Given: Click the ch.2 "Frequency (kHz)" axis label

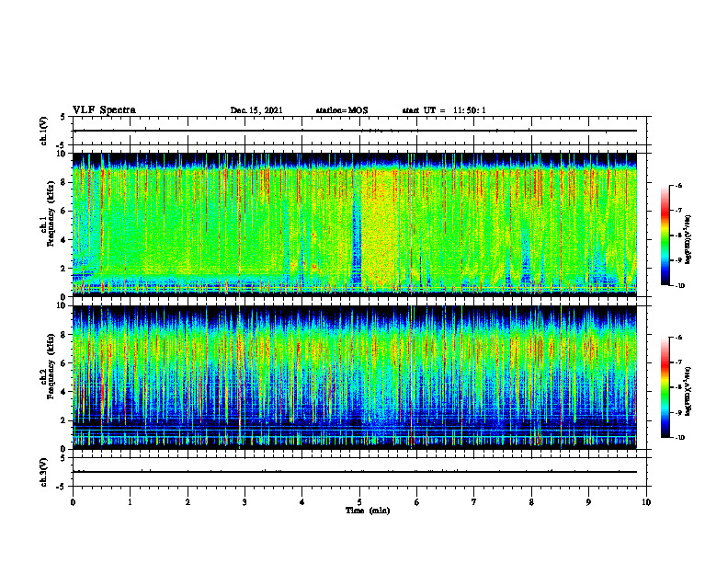Looking at the screenshot, I should [x=51, y=366].
